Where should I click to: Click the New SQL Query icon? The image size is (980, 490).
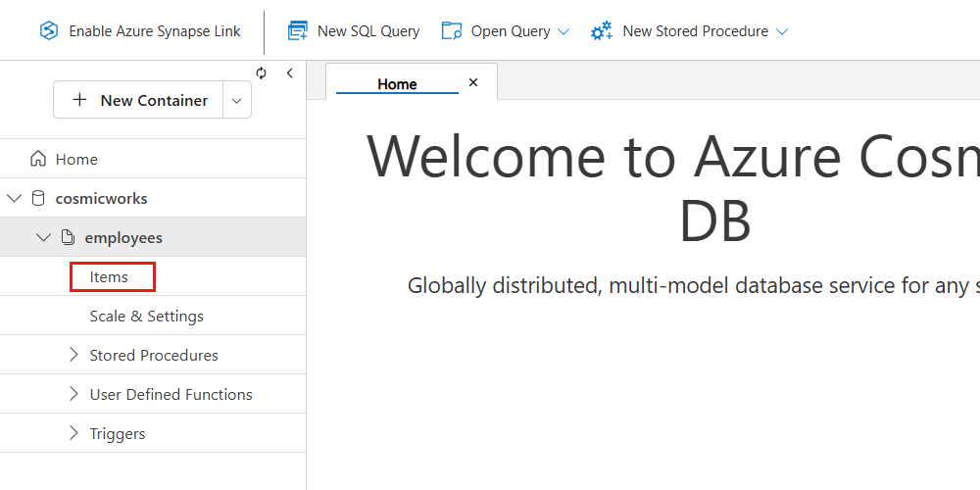tap(297, 31)
